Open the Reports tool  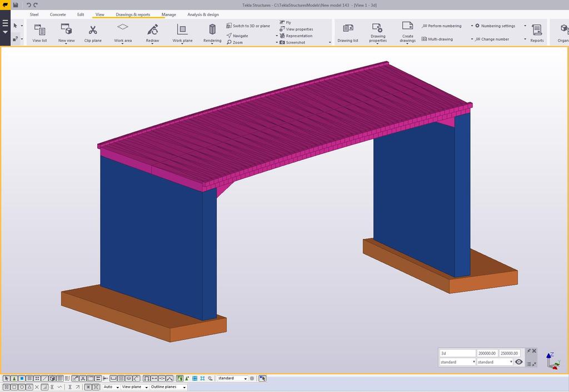(537, 33)
